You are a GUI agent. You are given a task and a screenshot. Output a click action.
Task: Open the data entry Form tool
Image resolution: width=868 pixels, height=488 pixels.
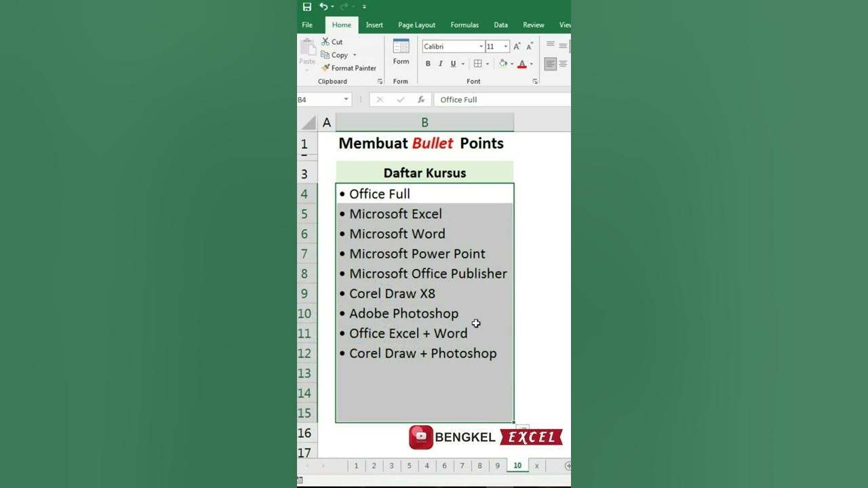point(401,52)
